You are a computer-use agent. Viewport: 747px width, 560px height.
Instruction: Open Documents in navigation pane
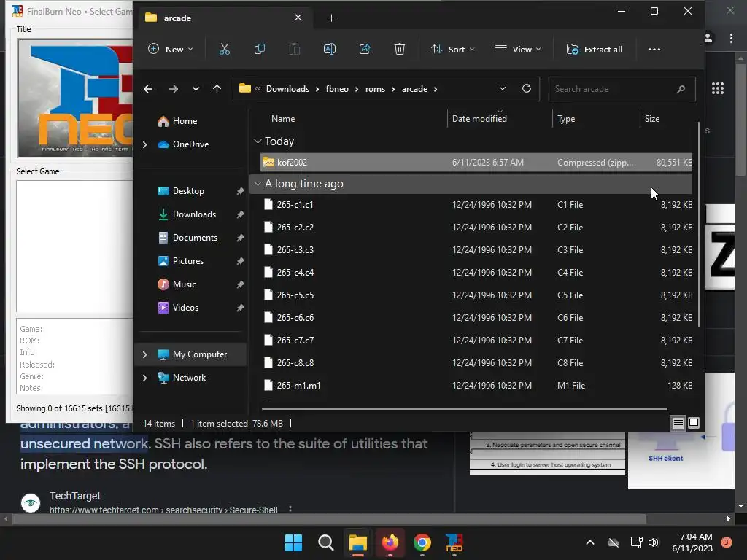[x=195, y=238]
